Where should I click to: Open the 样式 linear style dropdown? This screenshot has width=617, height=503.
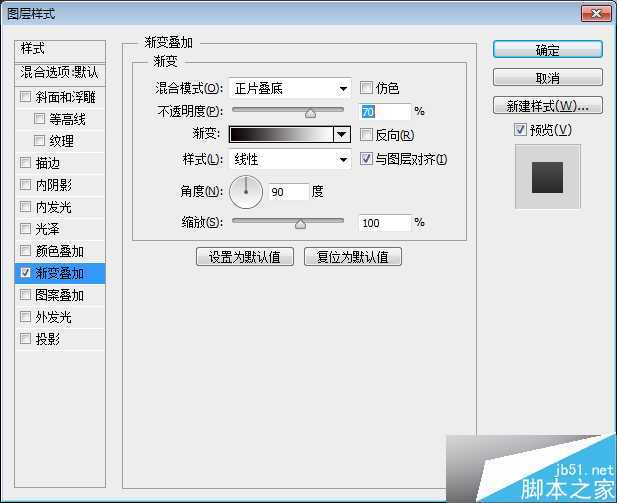290,159
